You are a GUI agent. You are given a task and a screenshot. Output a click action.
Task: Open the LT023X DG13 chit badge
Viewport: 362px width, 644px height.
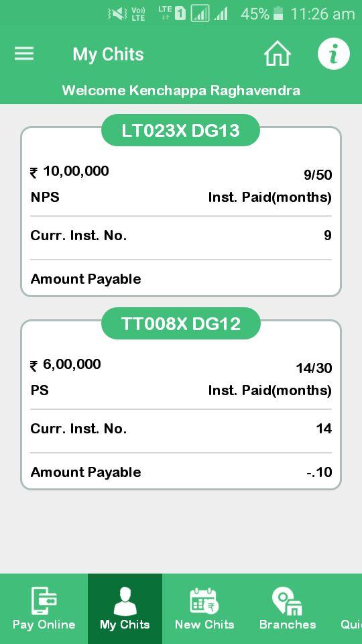click(180, 130)
